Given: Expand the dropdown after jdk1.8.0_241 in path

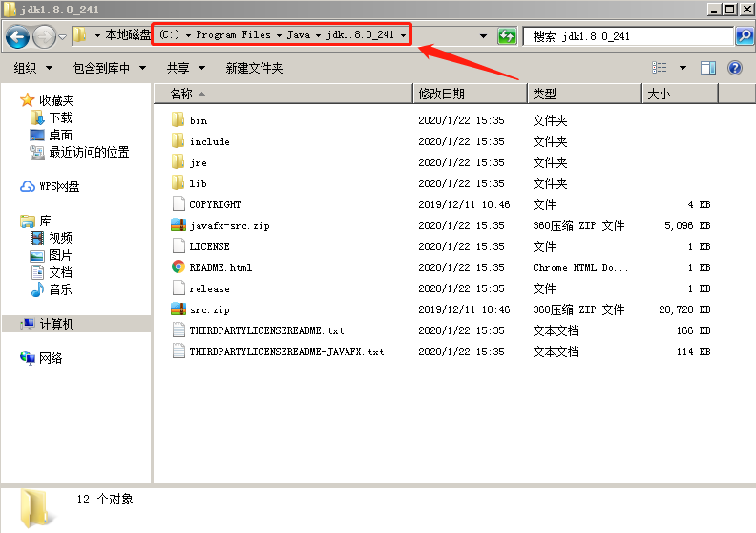Looking at the screenshot, I should pyautogui.click(x=403, y=35).
